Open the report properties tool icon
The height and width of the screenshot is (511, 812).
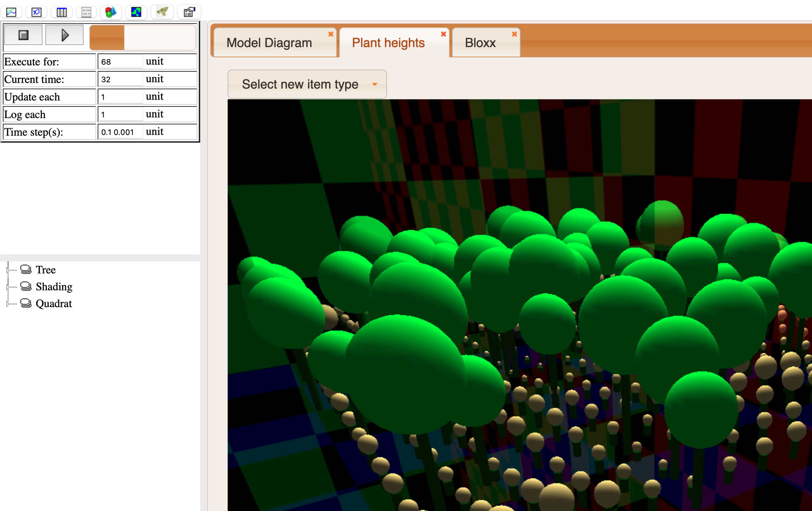(x=189, y=12)
